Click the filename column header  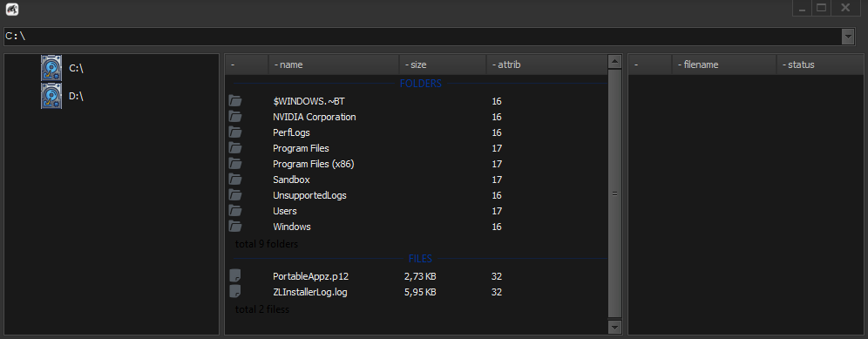tap(724, 64)
